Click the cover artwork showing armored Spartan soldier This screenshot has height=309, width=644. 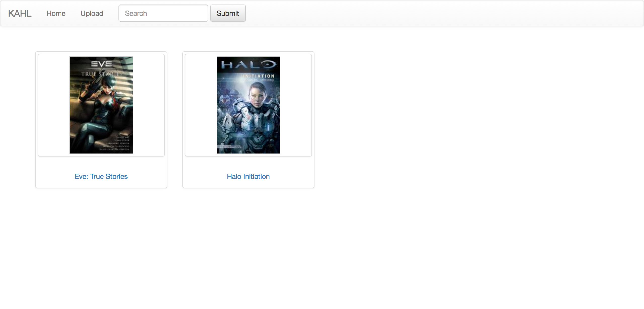click(x=248, y=105)
